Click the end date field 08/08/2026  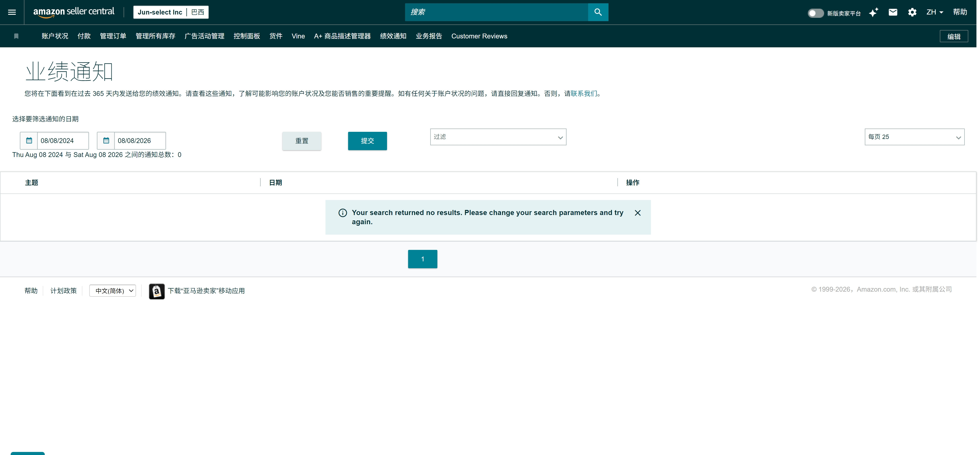[x=140, y=140]
